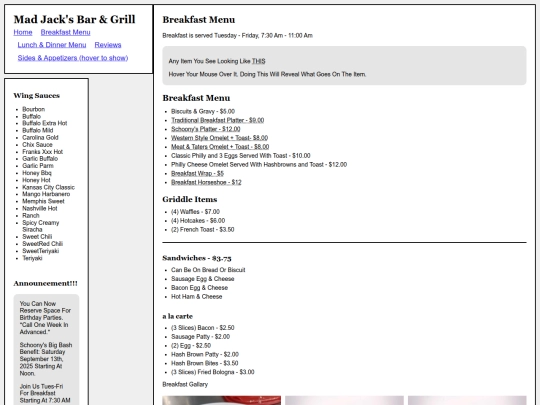Open the middle breakfast gallery photo
This screenshot has width=540, height=405.
coord(344,401)
